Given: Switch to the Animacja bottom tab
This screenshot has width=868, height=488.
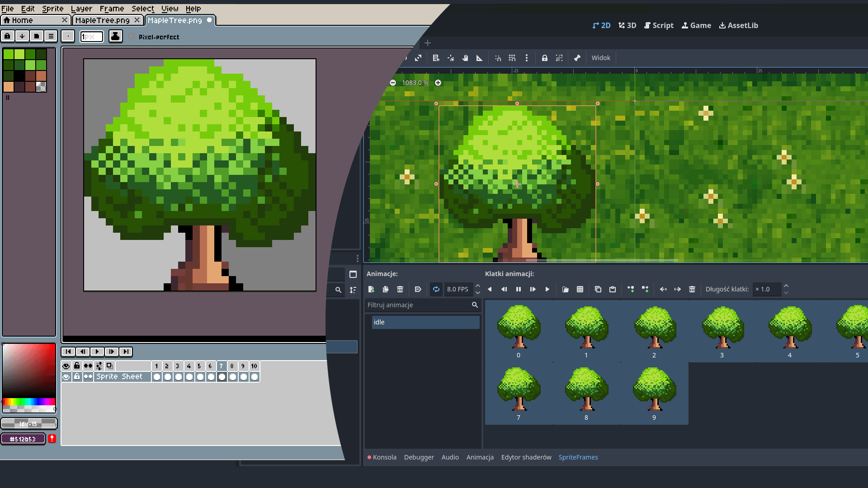Looking at the screenshot, I should 480,457.
